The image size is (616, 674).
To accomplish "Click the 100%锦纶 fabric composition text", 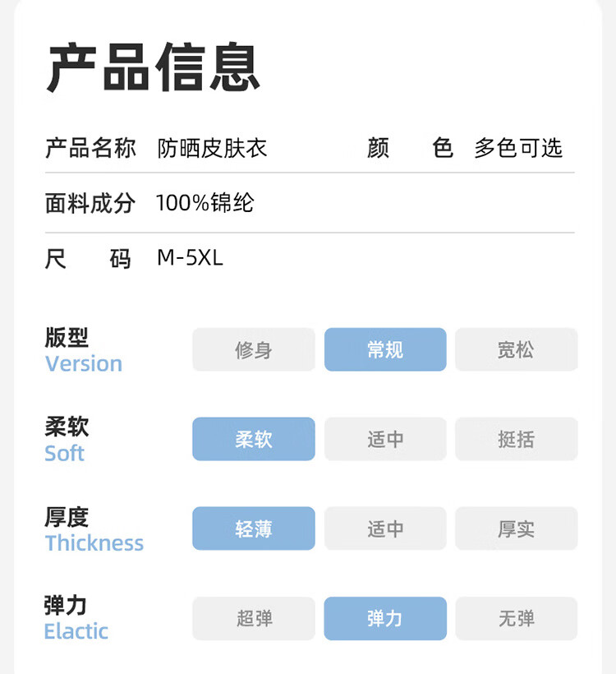I will pyautogui.click(x=205, y=202).
